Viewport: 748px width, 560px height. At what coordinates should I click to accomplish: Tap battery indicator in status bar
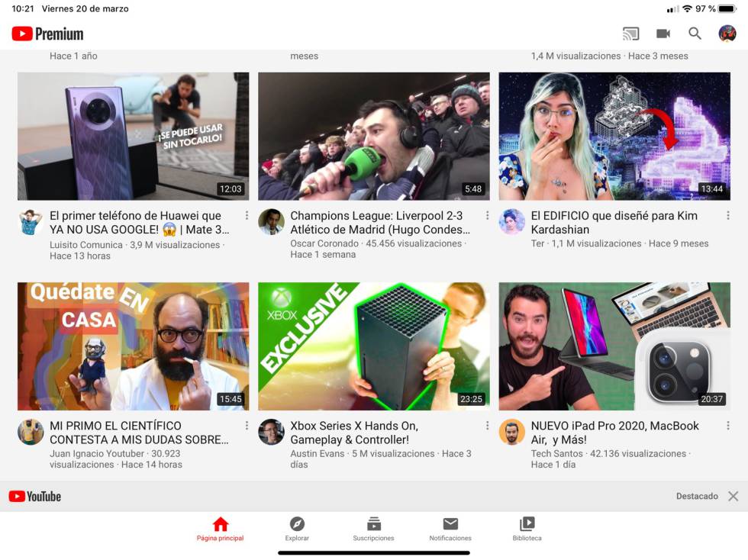[727, 8]
